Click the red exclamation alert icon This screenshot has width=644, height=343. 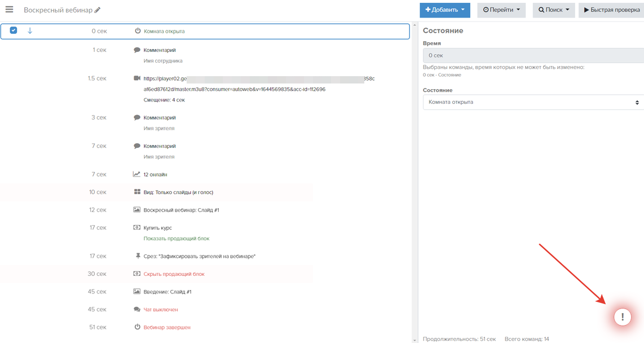622,317
